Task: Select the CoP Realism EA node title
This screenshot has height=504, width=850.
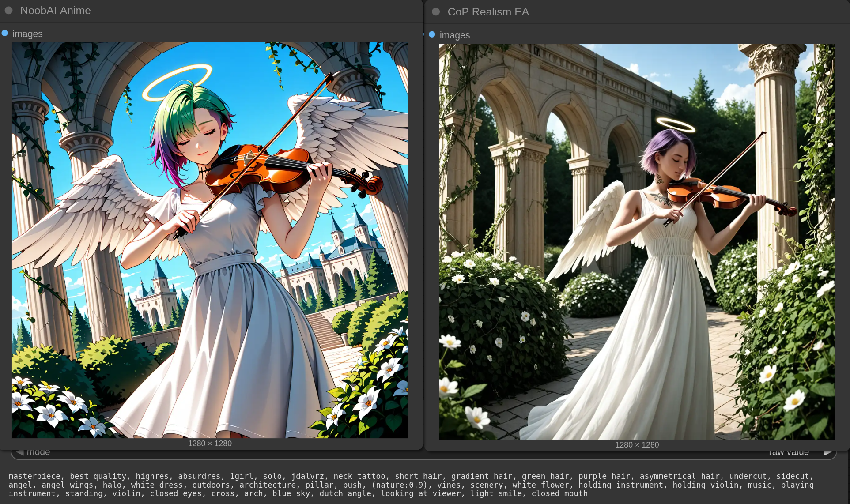Action: (488, 12)
